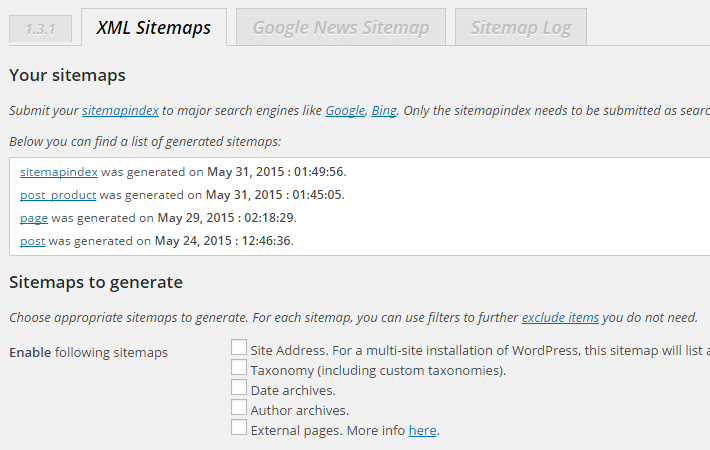The width and height of the screenshot is (710, 450).
Task: Follow the Google search engine link
Action: (345, 110)
